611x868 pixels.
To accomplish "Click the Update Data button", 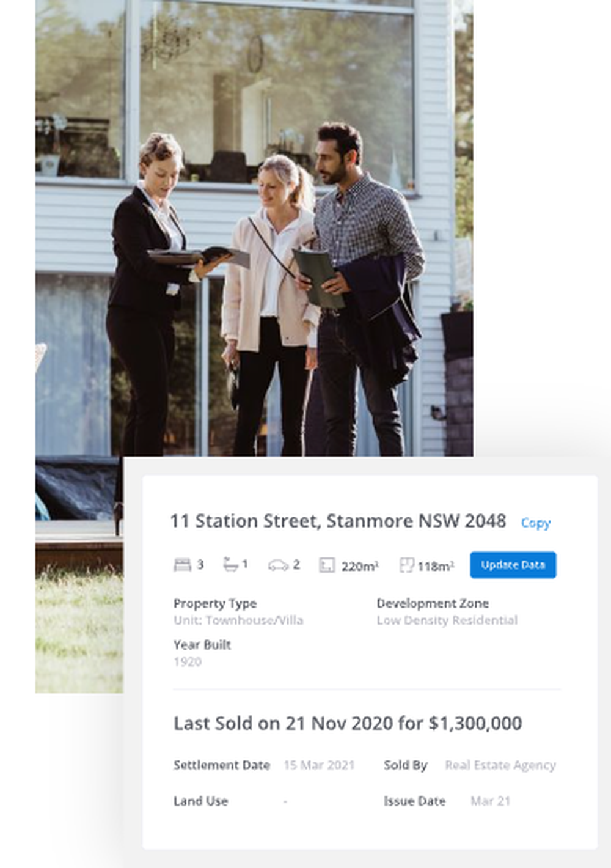I will coord(513,565).
